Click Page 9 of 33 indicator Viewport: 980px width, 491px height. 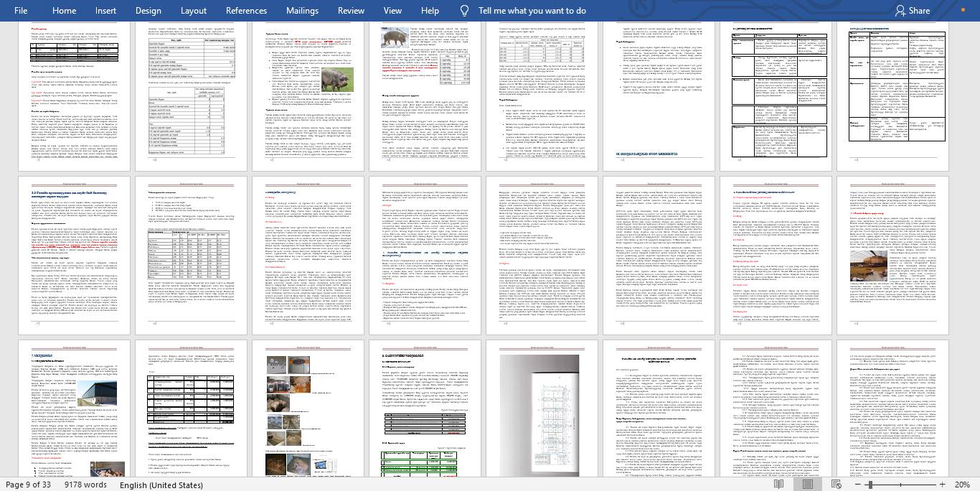coord(29,485)
